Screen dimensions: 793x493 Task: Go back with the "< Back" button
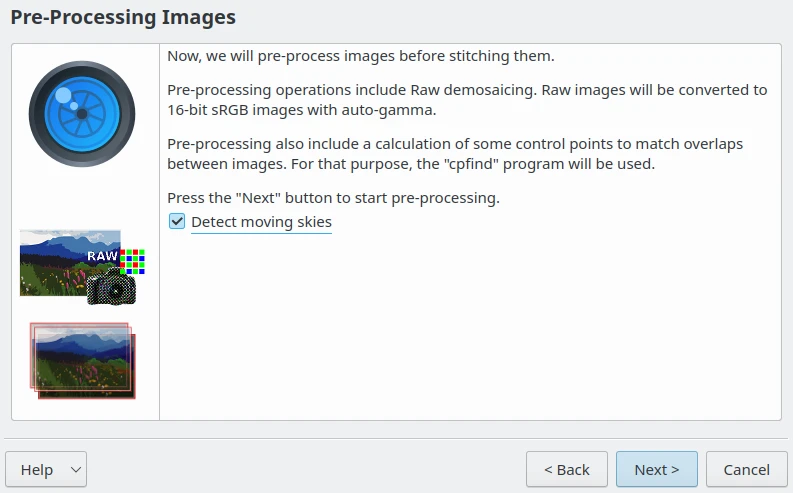pos(566,470)
